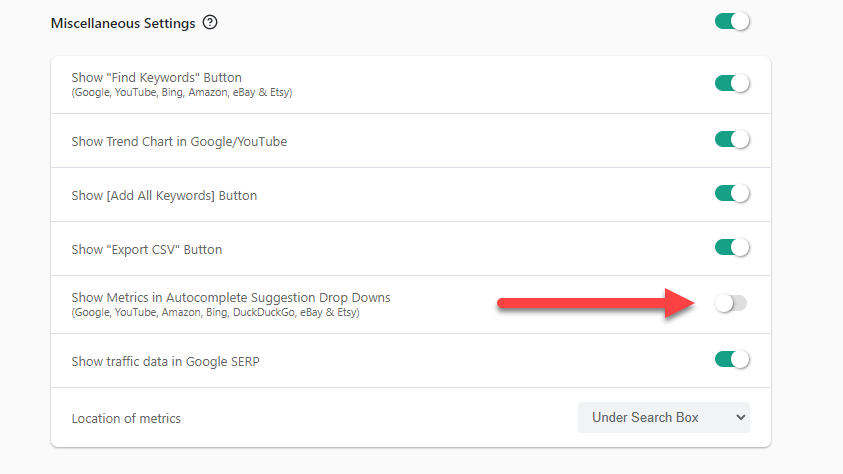Click the Show "Export CSV" Button label
The height and width of the screenshot is (474, 843).
(146, 250)
